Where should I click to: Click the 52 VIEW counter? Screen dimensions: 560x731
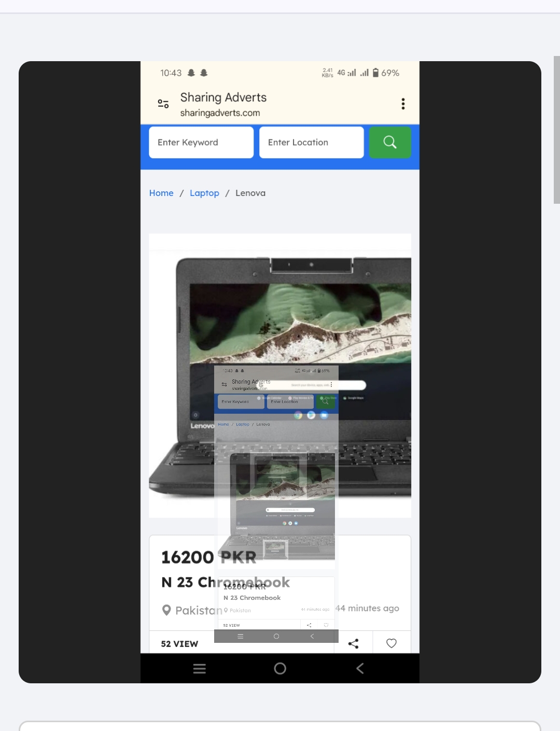[x=179, y=644]
